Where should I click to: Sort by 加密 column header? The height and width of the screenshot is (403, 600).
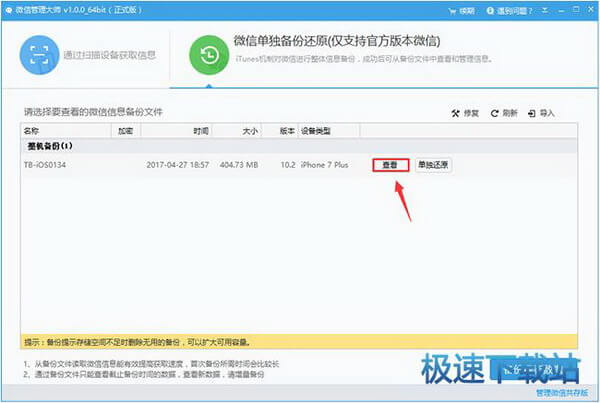(x=126, y=131)
